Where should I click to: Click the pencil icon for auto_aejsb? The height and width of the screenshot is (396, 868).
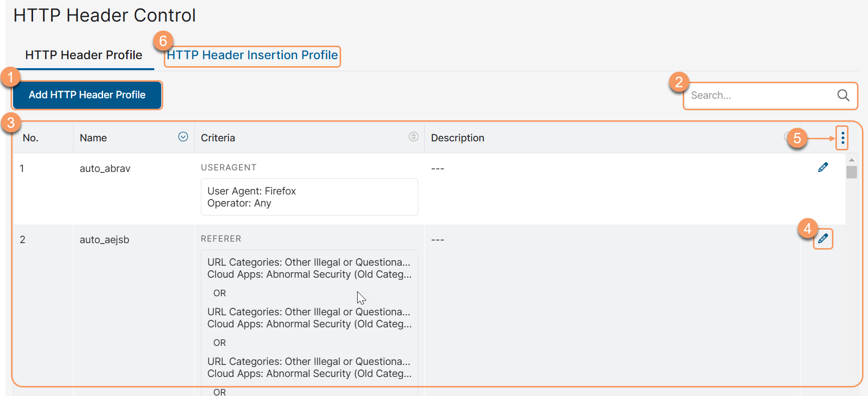(x=823, y=239)
